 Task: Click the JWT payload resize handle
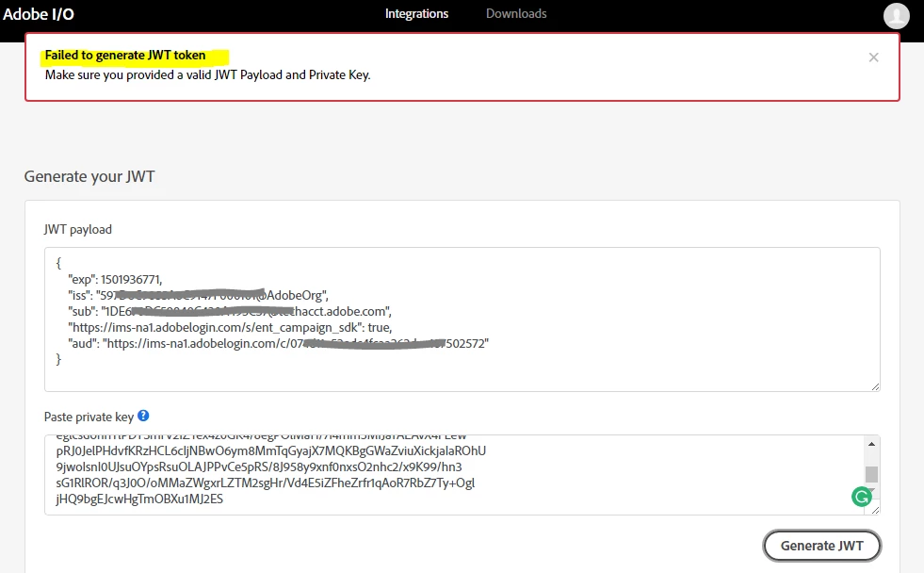[x=875, y=386]
